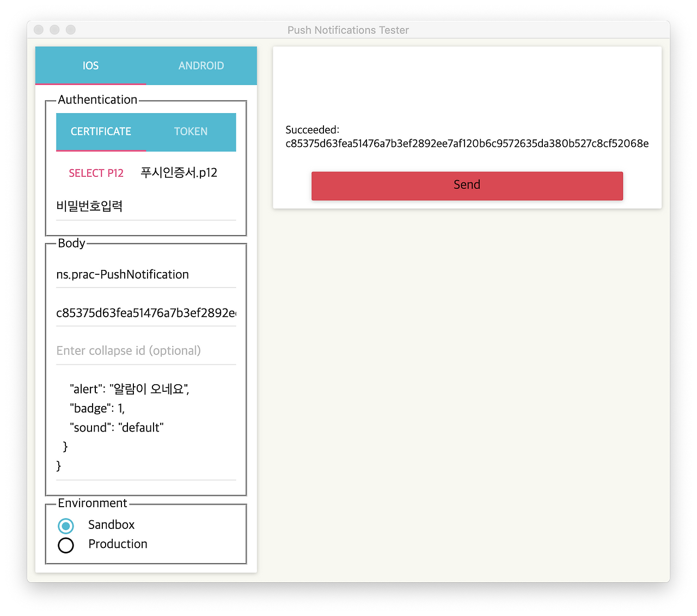Image resolution: width=697 pixels, height=616 pixels.
Task: Click the Push Notifications Tester title bar
Action: coord(348,30)
